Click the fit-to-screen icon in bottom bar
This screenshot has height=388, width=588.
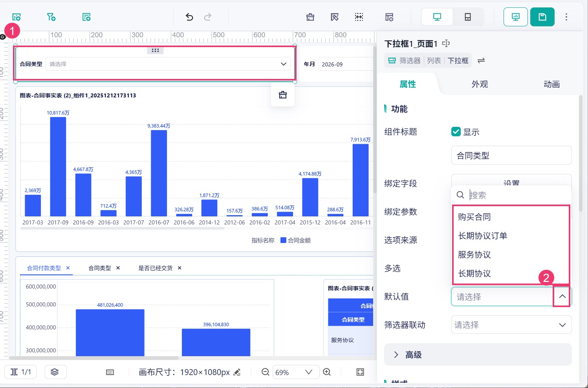point(360,372)
